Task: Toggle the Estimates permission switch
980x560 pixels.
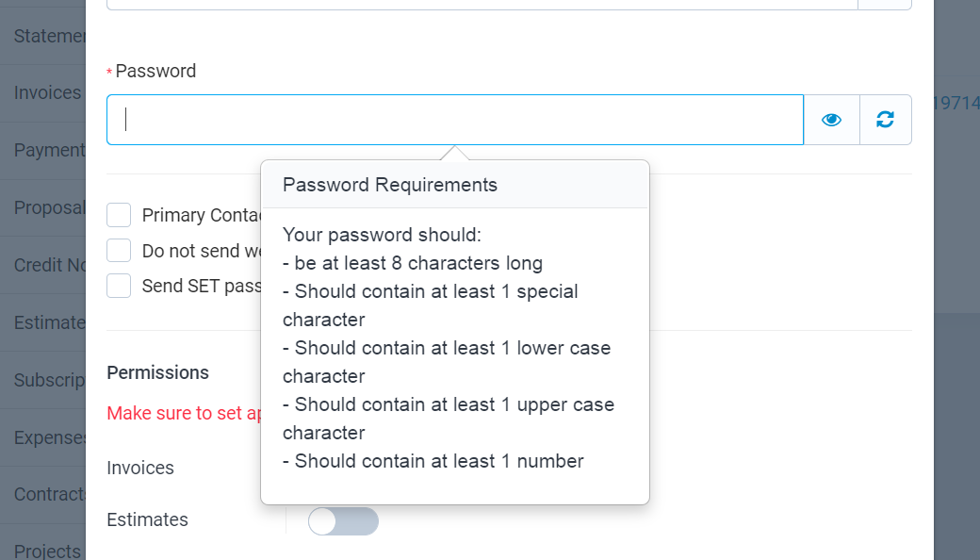Action: pyautogui.click(x=343, y=520)
